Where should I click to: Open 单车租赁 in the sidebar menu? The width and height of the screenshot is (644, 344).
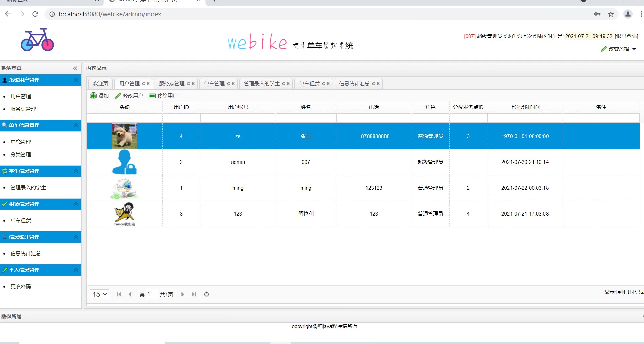(x=21, y=221)
